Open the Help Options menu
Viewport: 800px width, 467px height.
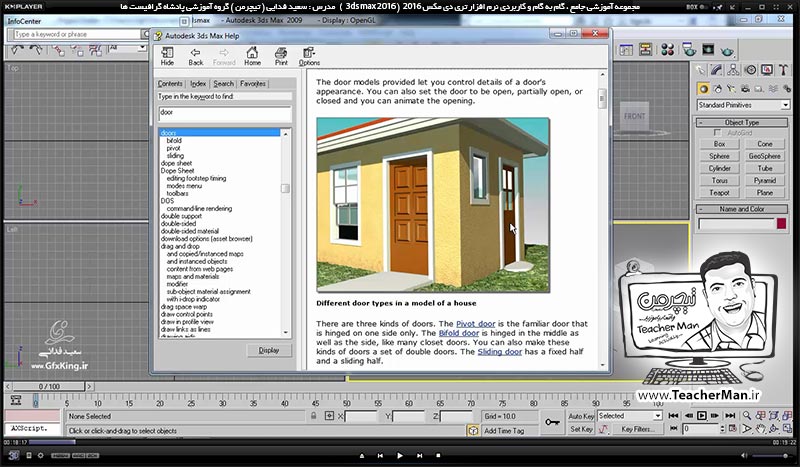tap(309, 56)
